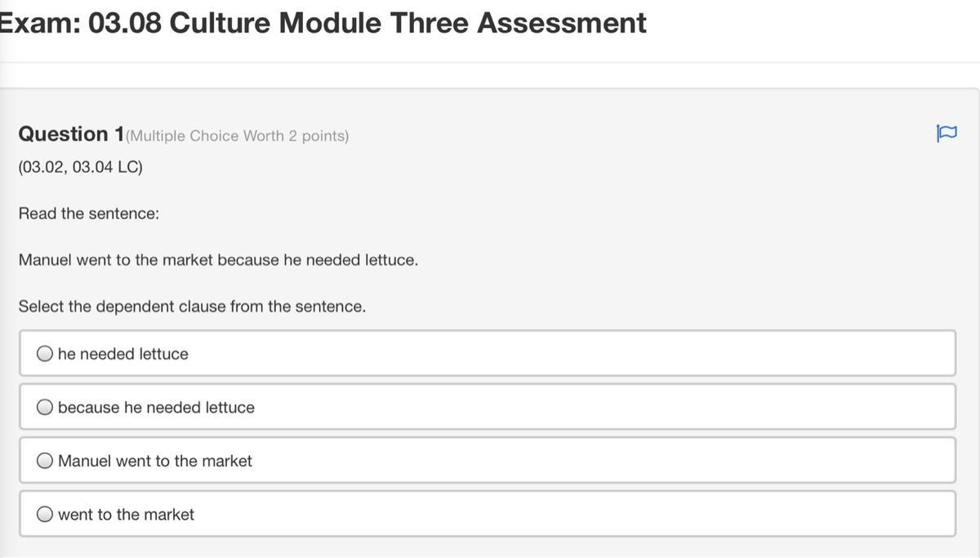Click the "because he needed lettuce" answer text
Screen dimensions: 980x558
[156, 407]
